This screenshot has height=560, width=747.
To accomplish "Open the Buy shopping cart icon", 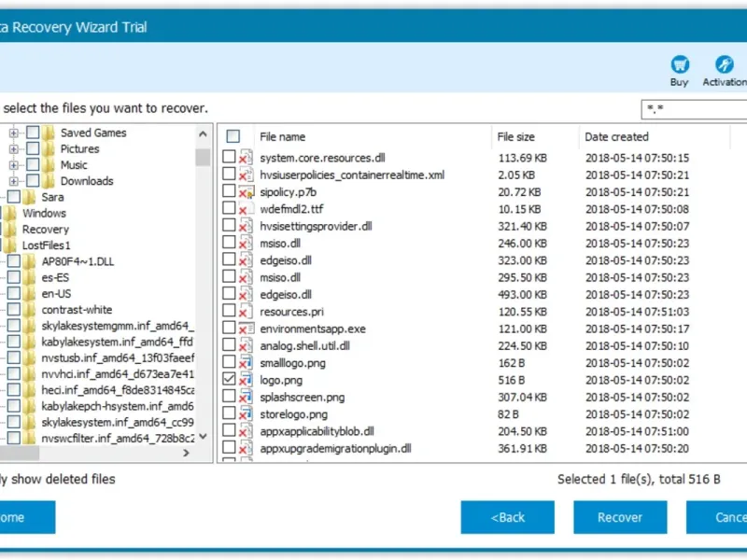I will coord(680,64).
